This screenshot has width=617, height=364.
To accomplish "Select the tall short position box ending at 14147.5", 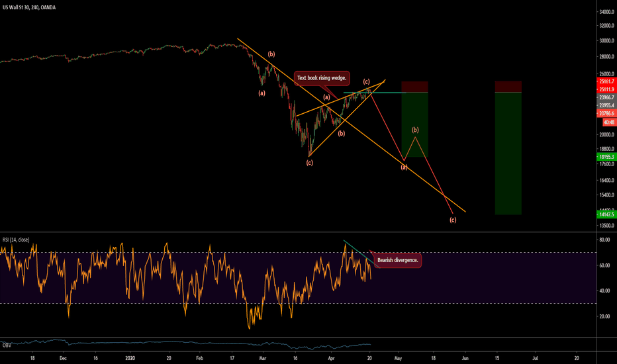I will coord(508,148).
